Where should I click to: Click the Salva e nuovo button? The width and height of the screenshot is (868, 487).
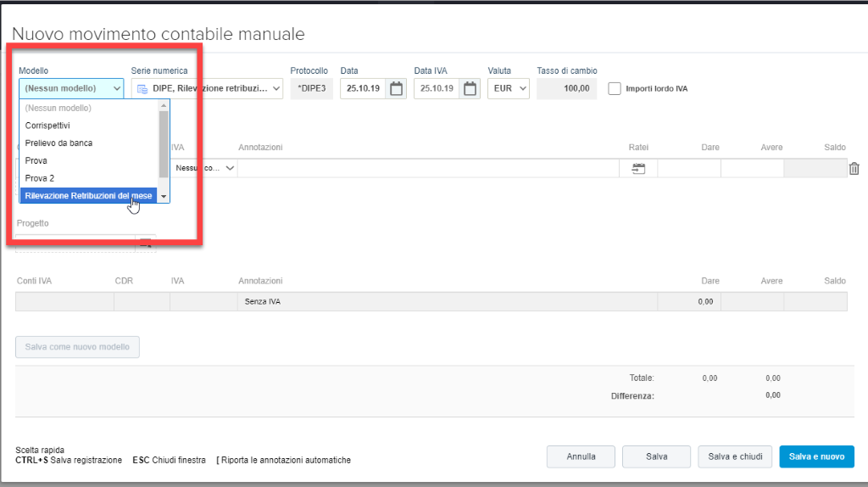click(x=816, y=456)
